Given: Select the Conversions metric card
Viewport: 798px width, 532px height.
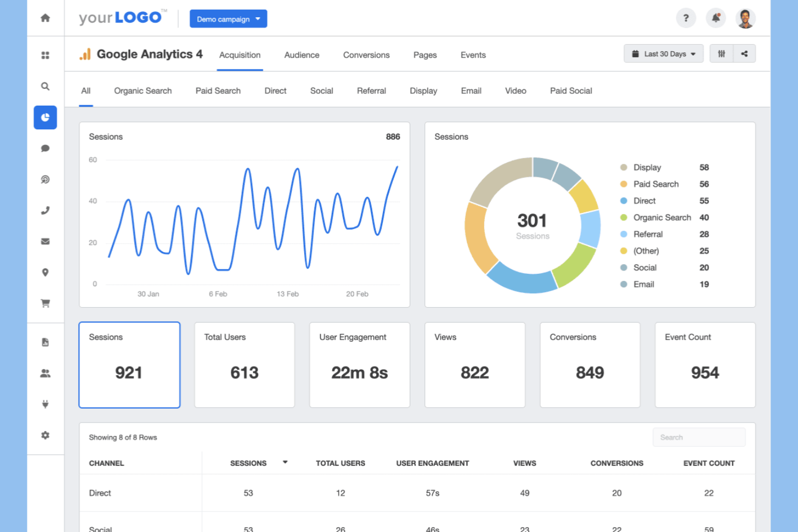Looking at the screenshot, I should click(590, 365).
